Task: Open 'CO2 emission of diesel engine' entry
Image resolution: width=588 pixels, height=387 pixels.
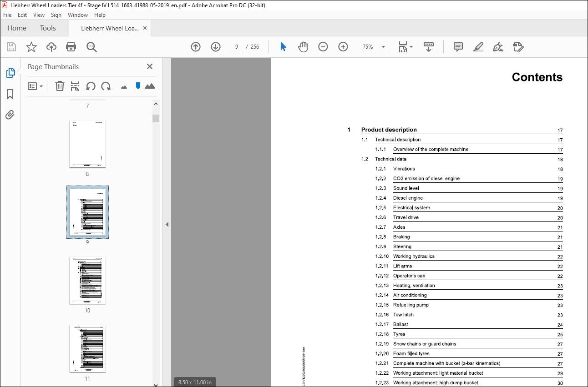Action: click(426, 178)
